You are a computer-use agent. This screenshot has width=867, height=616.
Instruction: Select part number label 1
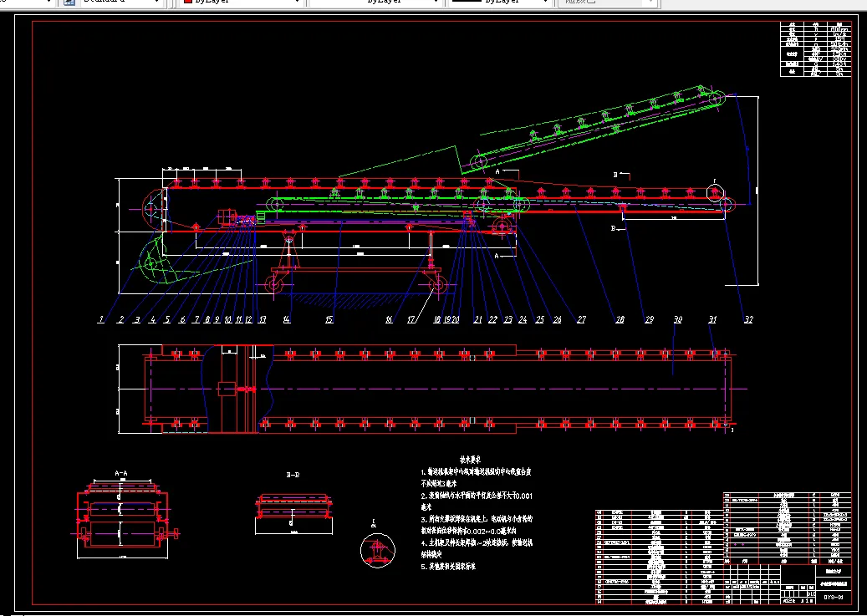[101, 319]
